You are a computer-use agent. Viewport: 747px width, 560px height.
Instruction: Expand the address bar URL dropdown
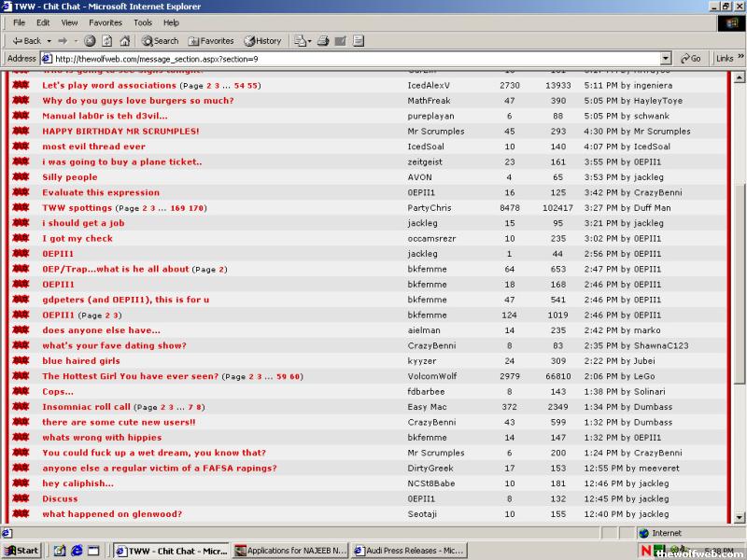[x=666, y=58]
